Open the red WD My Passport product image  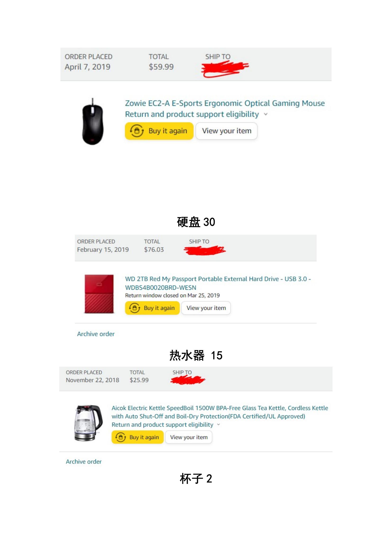point(99,294)
